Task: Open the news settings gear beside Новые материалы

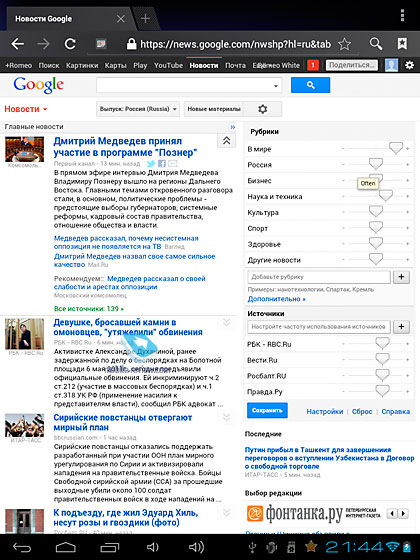Action: point(262,109)
